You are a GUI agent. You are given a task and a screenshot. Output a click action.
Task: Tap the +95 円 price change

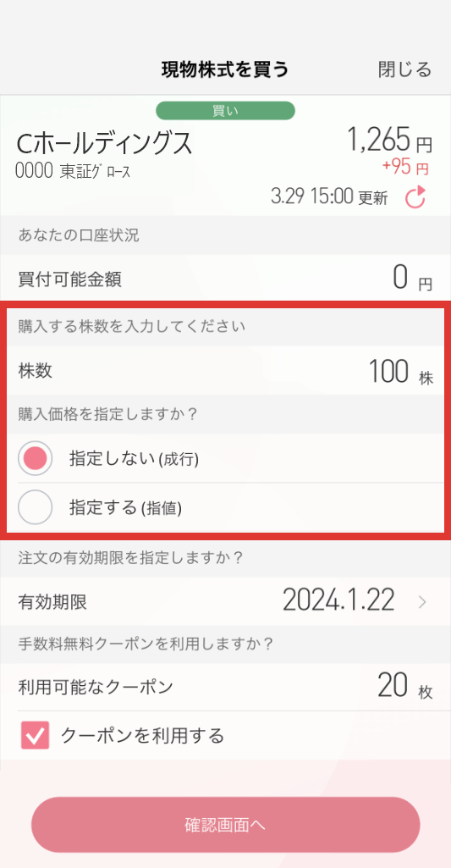click(405, 167)
